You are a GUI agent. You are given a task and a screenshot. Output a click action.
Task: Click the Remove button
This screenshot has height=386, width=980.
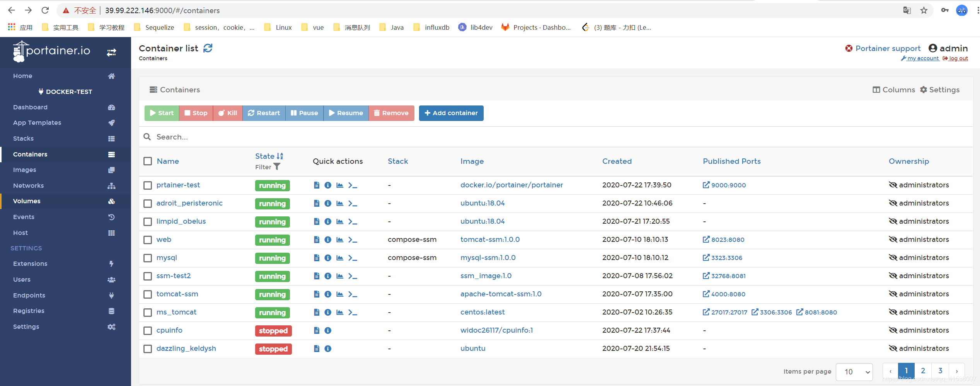(x=391, y=113)
